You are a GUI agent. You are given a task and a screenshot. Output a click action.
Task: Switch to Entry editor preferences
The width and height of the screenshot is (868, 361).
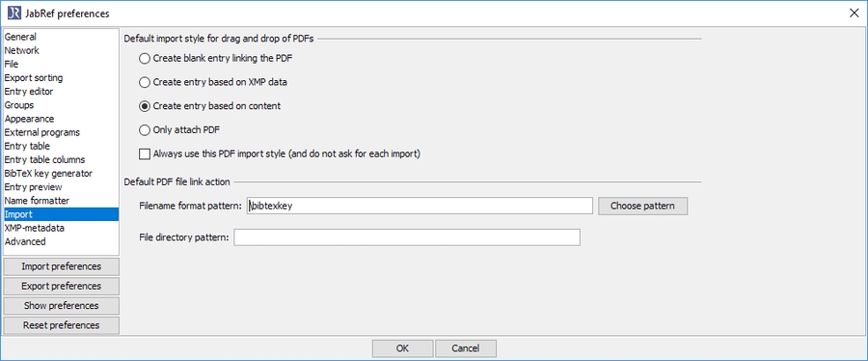pos(61,92)
